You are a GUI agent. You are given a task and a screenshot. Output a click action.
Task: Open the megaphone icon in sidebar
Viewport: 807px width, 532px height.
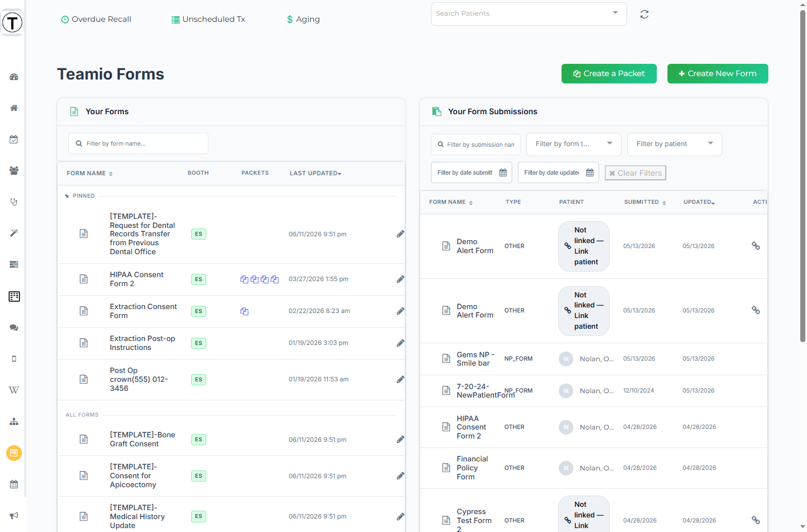pos(14,515)
